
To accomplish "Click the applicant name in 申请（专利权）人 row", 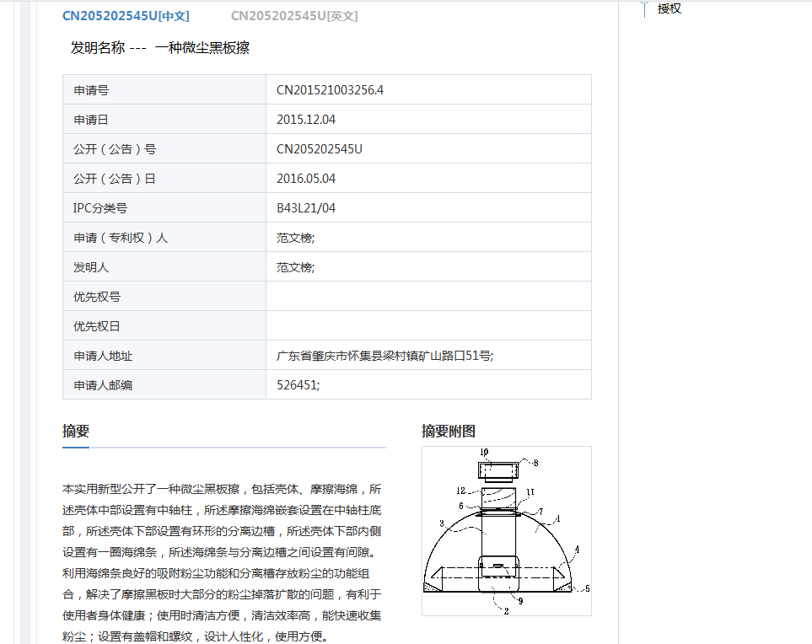I will tap(295, 238).
